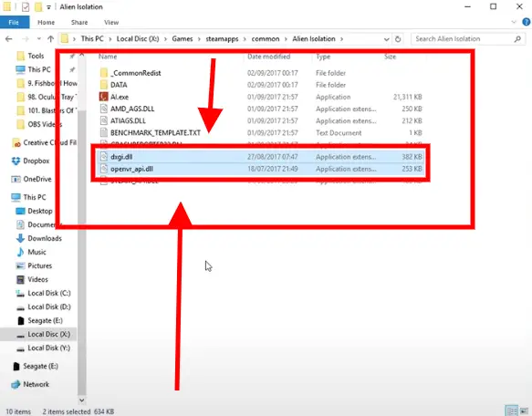Click the search magnifier icon
The height and width of the screenshot is (416, 532).
pos(517,39)
